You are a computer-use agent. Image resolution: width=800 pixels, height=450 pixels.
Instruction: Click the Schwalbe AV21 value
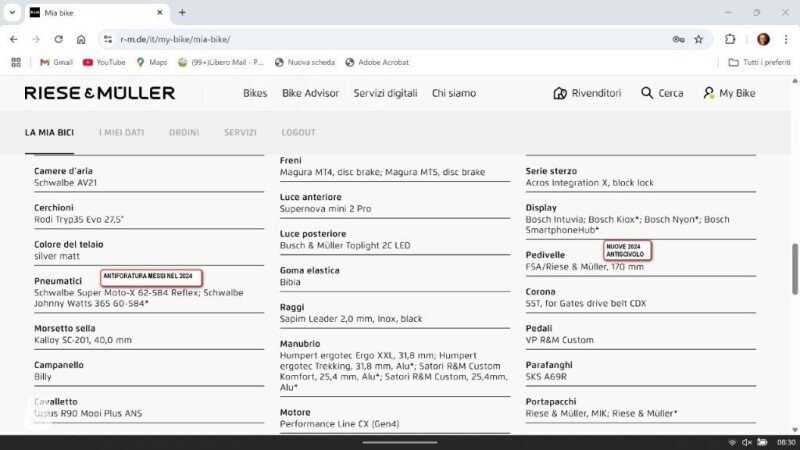click(x=65, y=183)
